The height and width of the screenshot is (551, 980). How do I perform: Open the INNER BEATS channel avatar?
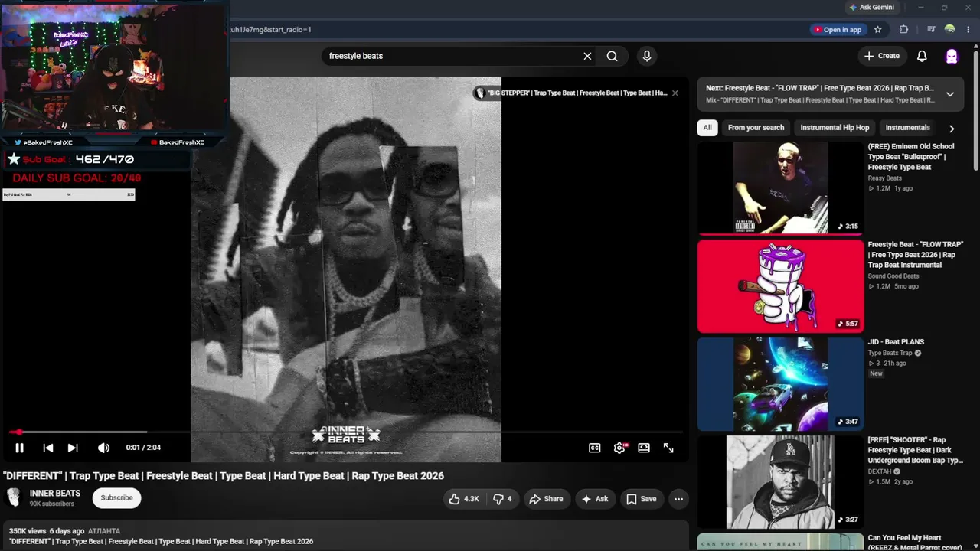click(14, 498)
